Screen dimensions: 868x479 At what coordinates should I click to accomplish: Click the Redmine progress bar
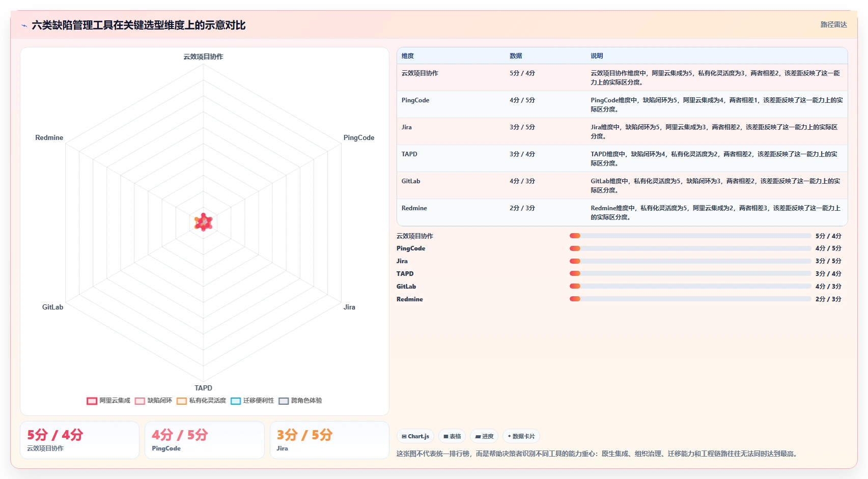click(x=690, y=299)
